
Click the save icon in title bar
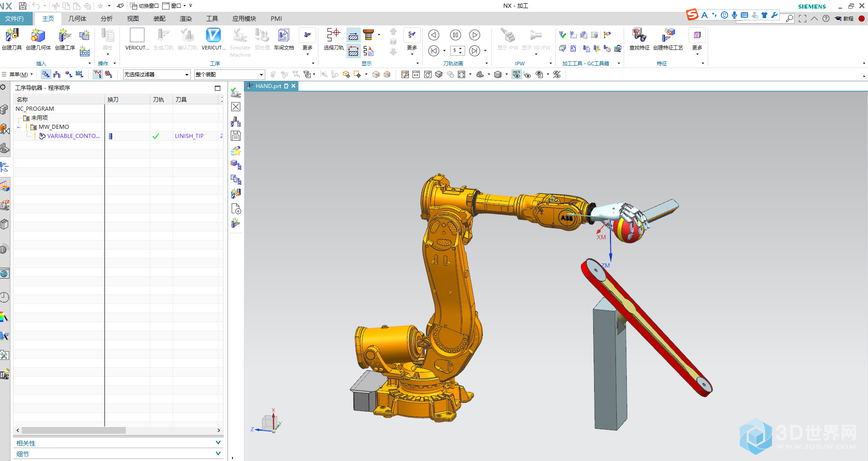click(22, 6)
